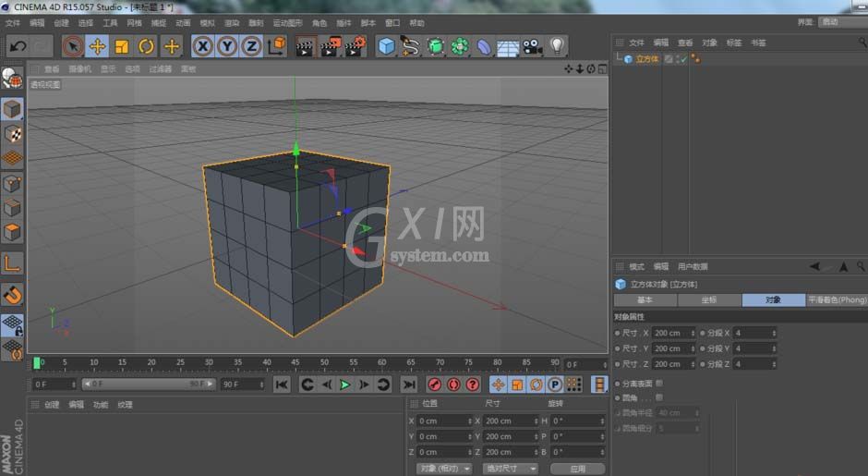Play the animation forward
Image resolution: width=868 pixels, height=476 pixels.
(x=344, y=384)
